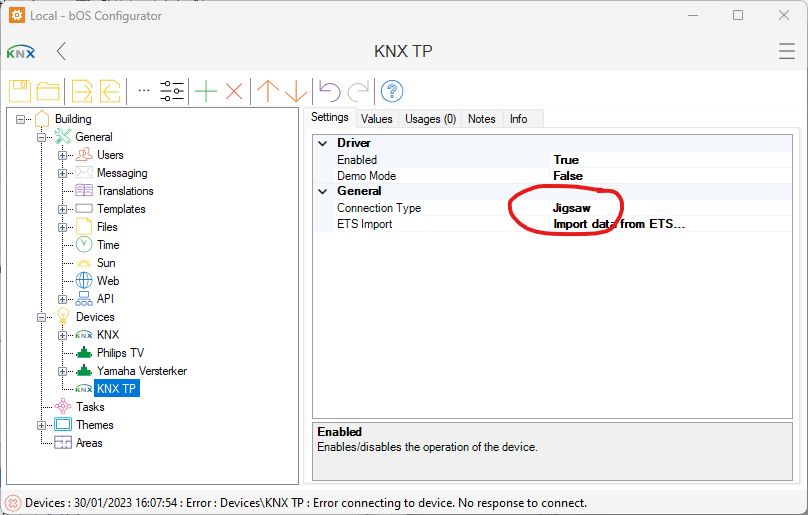Click the back arrow next to KNX logo
Image resolution: width=808 pixels, height=515 pixels.
(x=61, y=52)
